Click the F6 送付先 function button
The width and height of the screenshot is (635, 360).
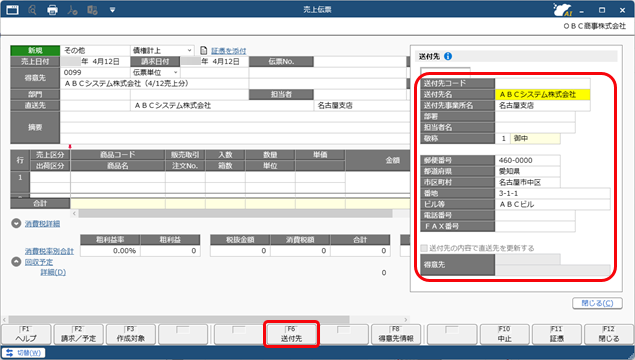(291, 334)
